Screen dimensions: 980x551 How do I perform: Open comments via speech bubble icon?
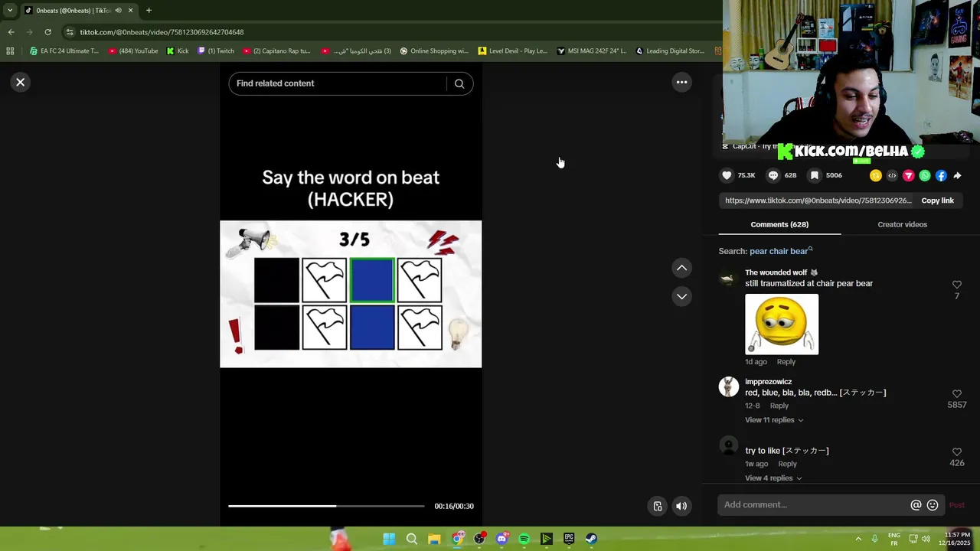(x=773, y=175)
